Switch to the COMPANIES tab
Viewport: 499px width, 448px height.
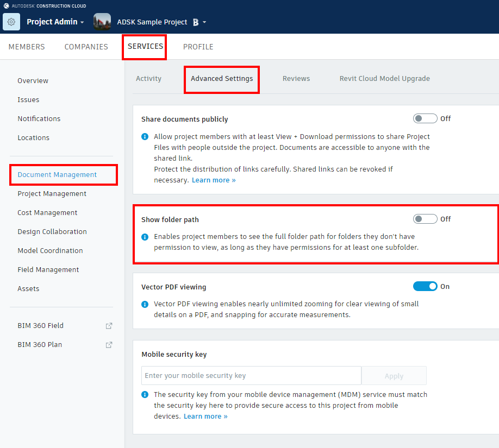(86, 47)
